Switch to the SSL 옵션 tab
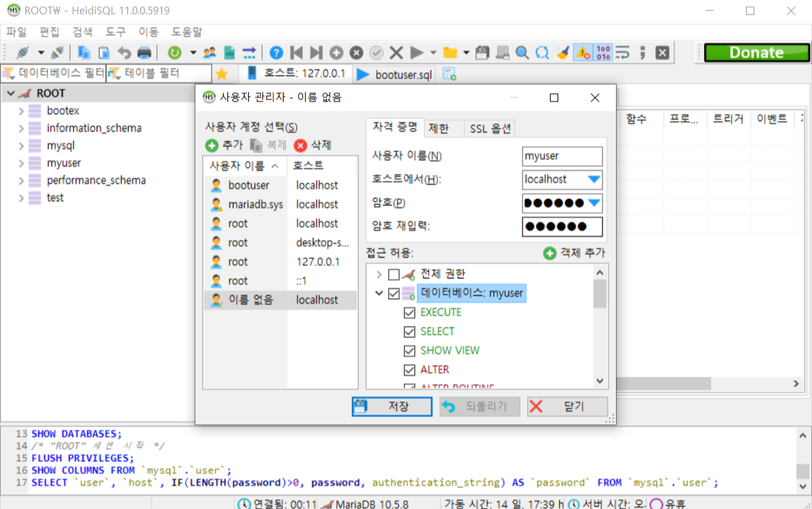Screen dimensions: 812x509 tap(490, 129)
